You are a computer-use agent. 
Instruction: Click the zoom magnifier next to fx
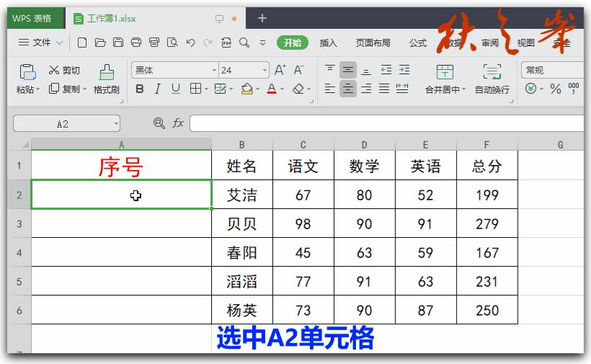pyautogui.click(x=159, y=123)
